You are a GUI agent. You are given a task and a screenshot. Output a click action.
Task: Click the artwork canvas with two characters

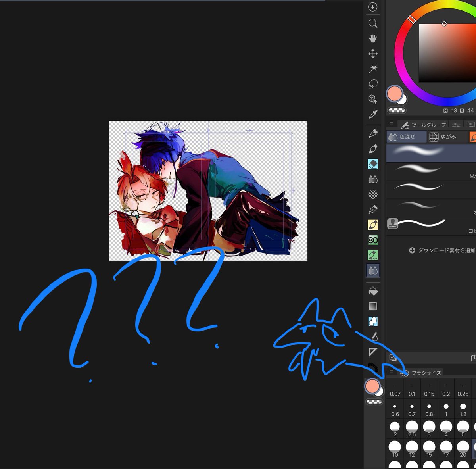pos(208,190)
